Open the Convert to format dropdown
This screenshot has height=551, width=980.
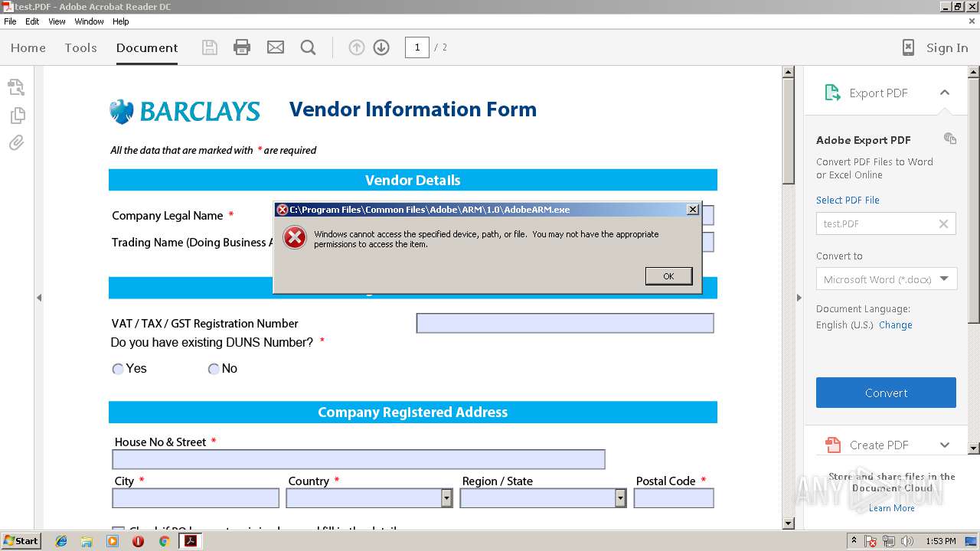[x=944, y=279]
